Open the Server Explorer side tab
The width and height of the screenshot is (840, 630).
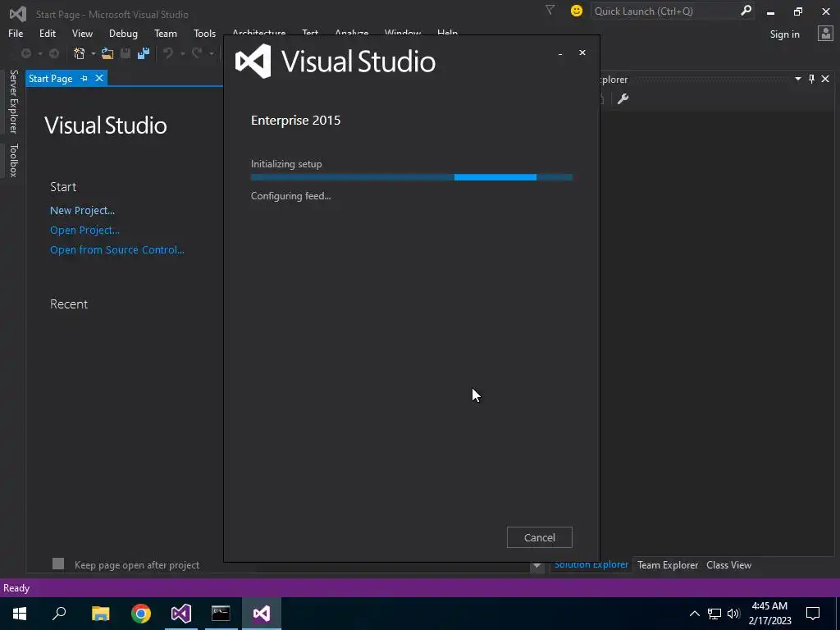(x=13, y=101)
